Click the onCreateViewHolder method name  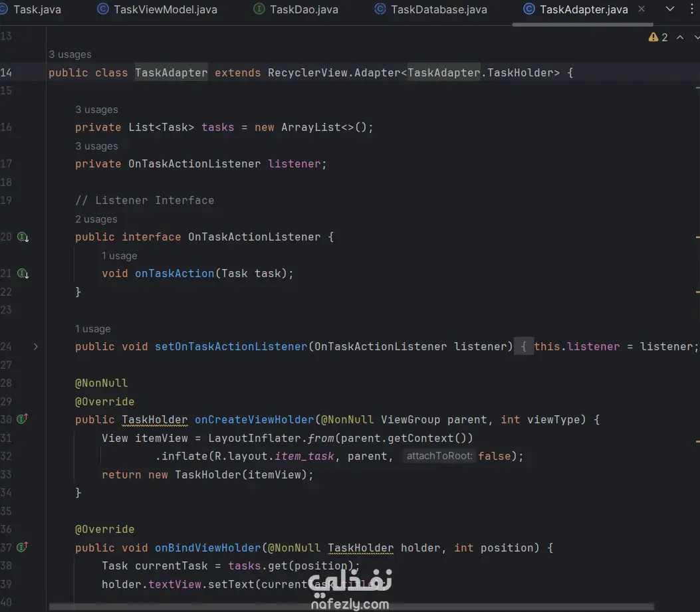click(255, 420)
